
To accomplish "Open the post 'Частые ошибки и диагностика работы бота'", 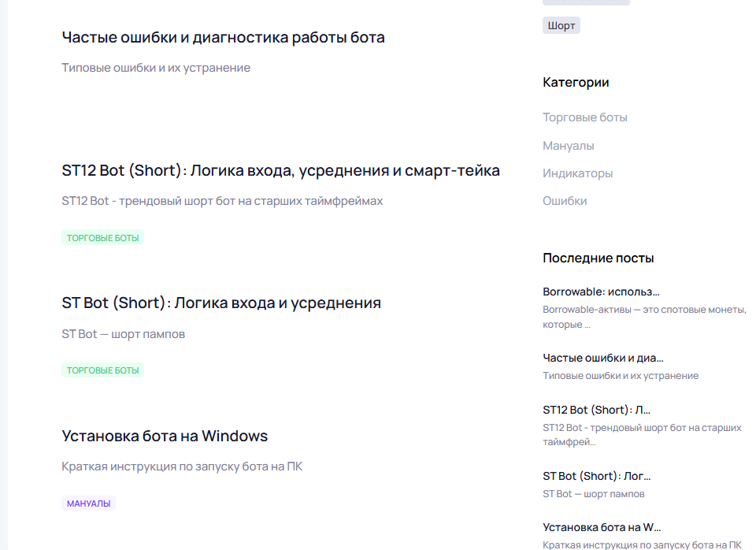I will (x=223, y=38).
